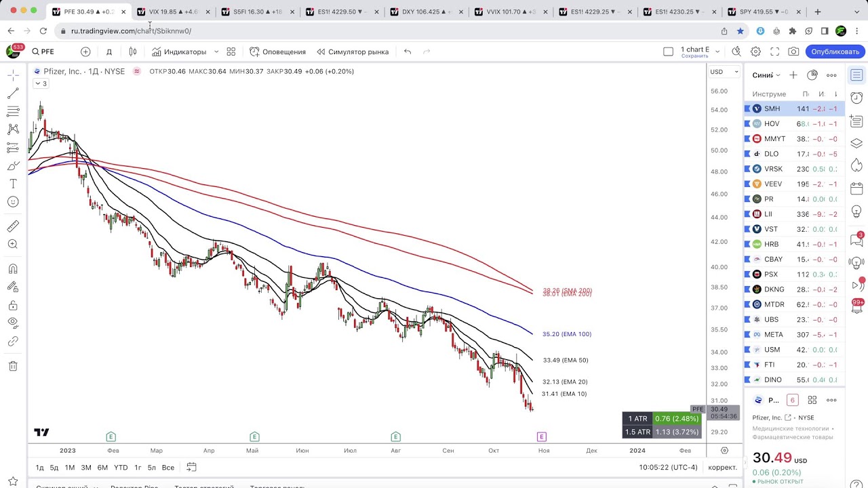Screen dimensions: 868x488
Task: Bookmark the page with star icon
Action: [x=741, y=30]
